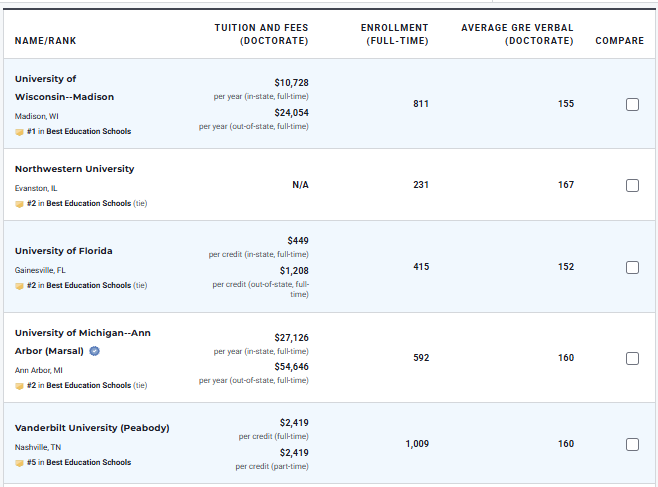The image size is (658, 487).
Task: Sort by Enrollment (Full-Time) column header
Action: point(394,34)
